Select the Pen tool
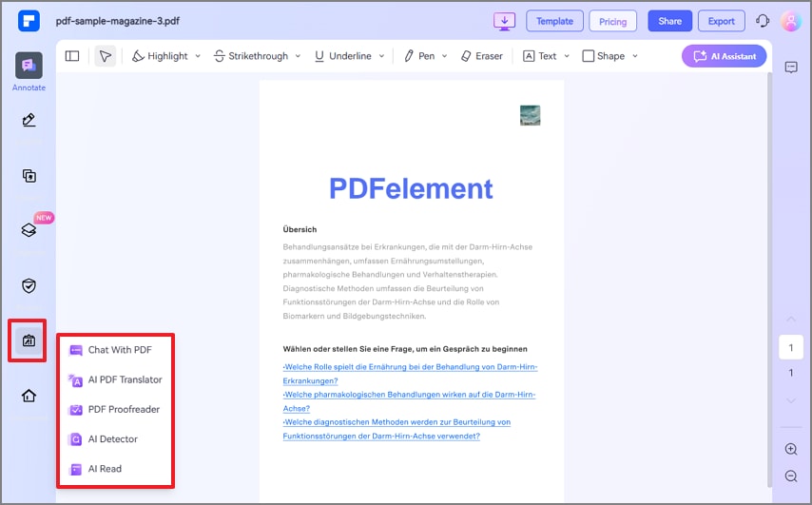Image resolution: width=812 pixels, height=505 pixels. pos(419,56)
